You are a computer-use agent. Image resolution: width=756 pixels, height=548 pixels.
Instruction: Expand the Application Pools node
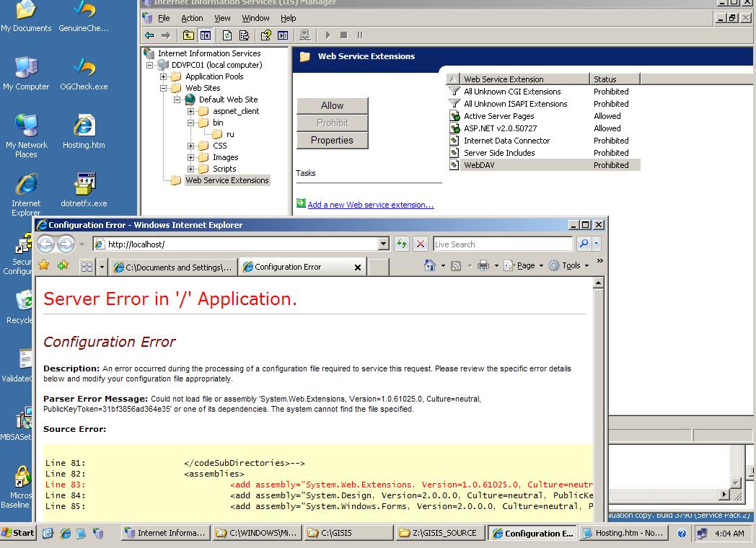tap(164, 76)
